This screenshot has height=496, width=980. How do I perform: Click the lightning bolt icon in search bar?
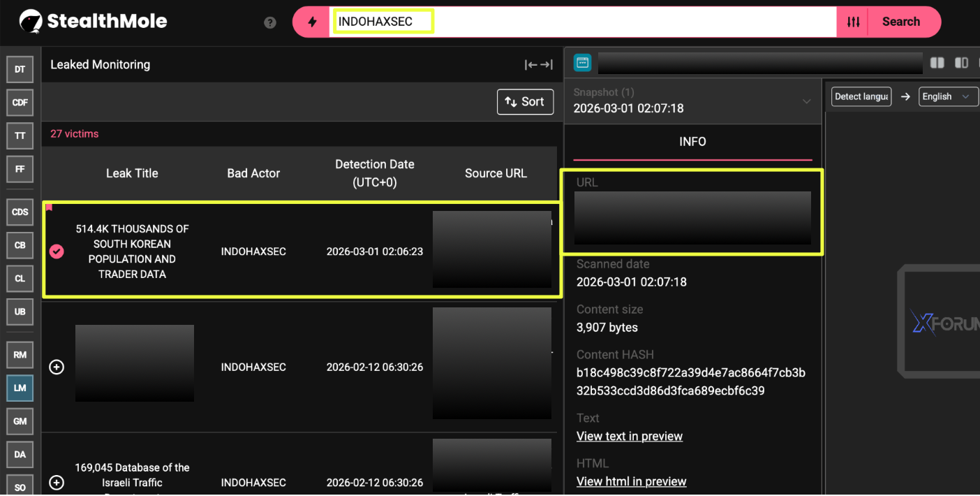[312, 22]
